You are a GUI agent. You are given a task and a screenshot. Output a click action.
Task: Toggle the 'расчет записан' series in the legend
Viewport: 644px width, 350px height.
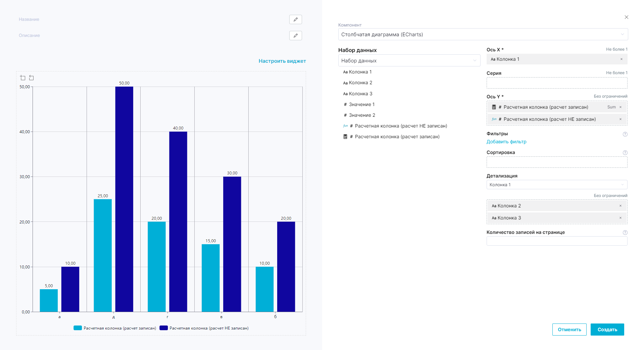(x=115, y=328)
